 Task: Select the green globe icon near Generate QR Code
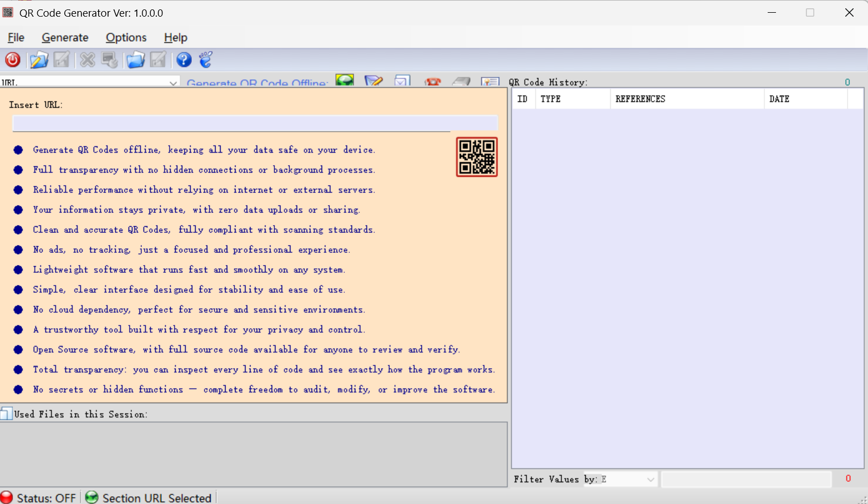tap(345, 81)
